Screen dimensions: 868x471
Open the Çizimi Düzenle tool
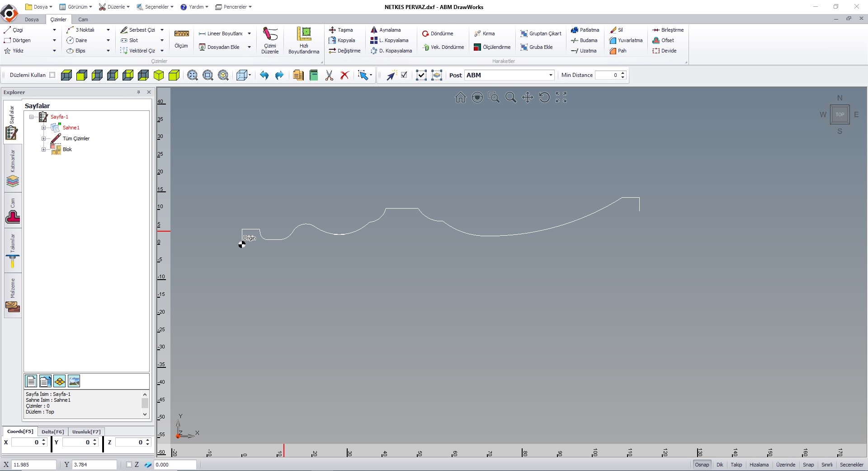(270, 40)
